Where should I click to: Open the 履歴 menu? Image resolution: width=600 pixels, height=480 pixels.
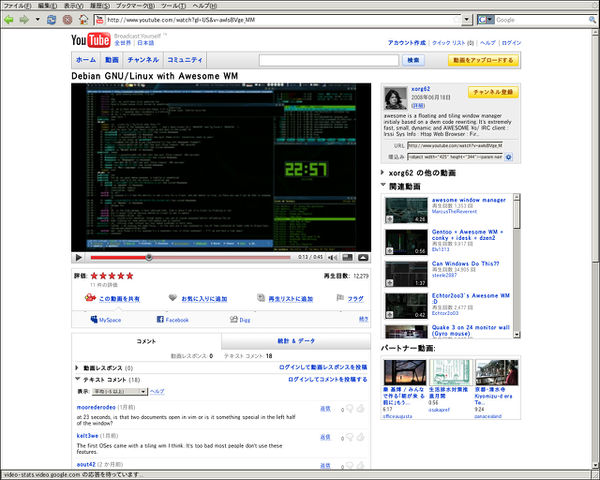click(99, 5)
